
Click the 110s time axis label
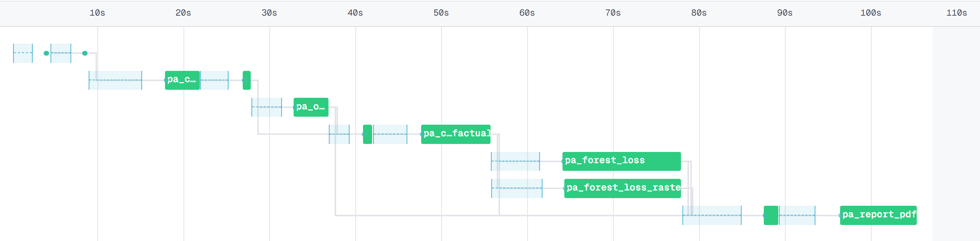(957, 13)
